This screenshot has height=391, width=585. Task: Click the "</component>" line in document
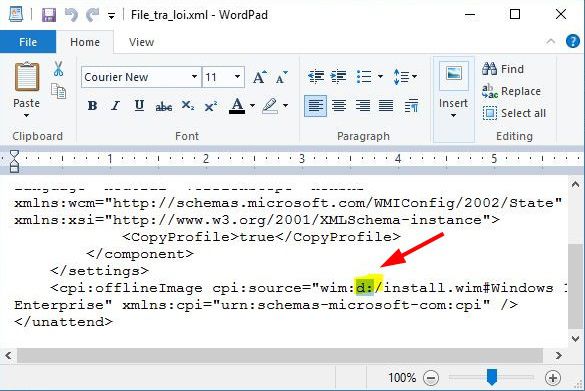coord(140,254)
